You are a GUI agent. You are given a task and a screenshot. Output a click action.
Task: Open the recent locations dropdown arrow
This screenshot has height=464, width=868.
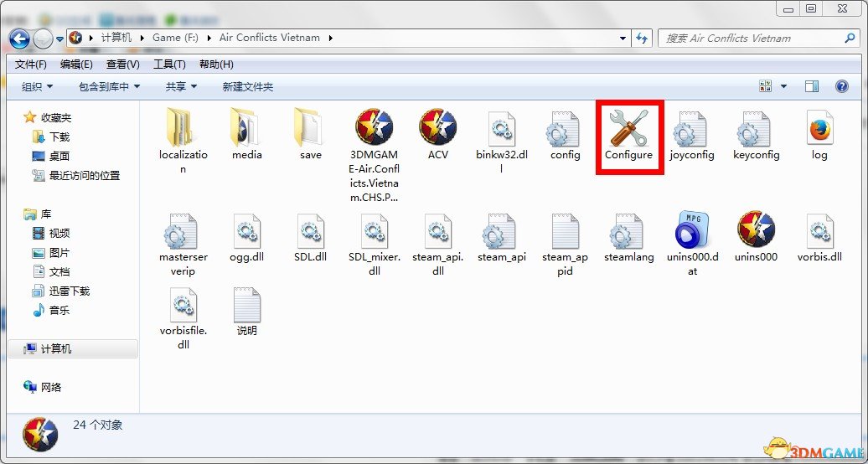(x=59, y=39)
